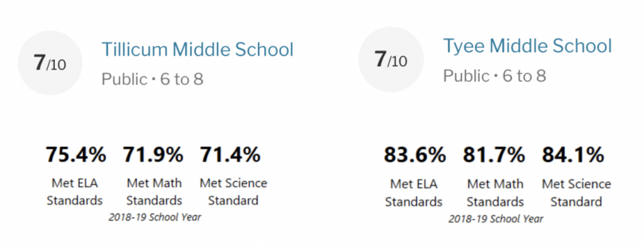
Task: Select Tillicum's 71.9% Math figure
Action: pyautogui.click(x=153, y=155)
